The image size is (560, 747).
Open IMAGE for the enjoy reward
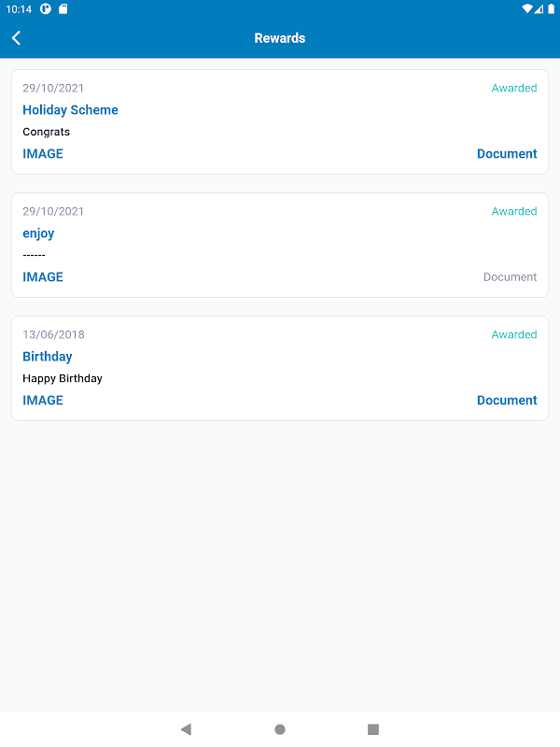[43, 277]
